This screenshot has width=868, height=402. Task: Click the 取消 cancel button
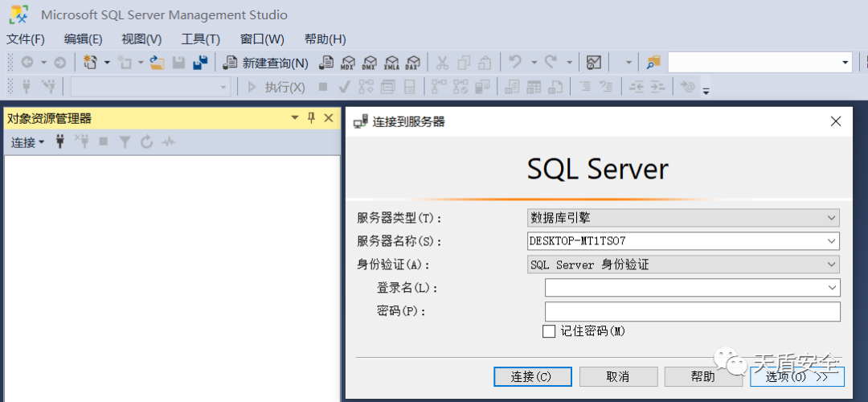[617, 376]
